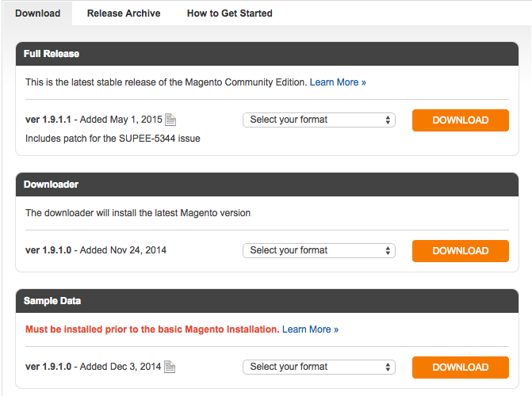Select text 'ver 1.9.1.1 - Added May 1, 2015'
Screen dimensions: 532x396
click(x=94, y=120)
